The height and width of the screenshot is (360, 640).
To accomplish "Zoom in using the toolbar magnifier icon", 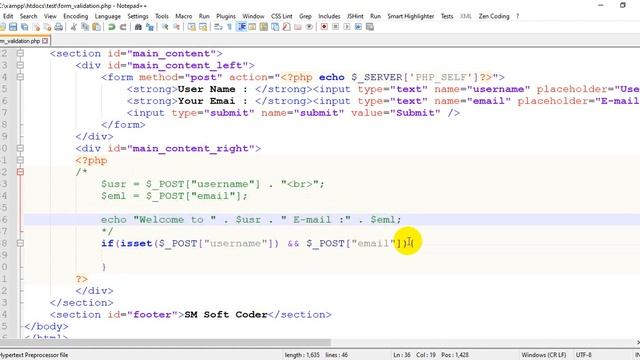I will [x=165, y=27].
